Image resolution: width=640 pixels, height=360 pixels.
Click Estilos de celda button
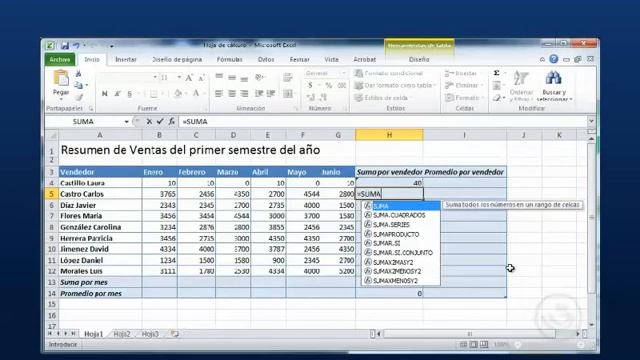point(382,98)
